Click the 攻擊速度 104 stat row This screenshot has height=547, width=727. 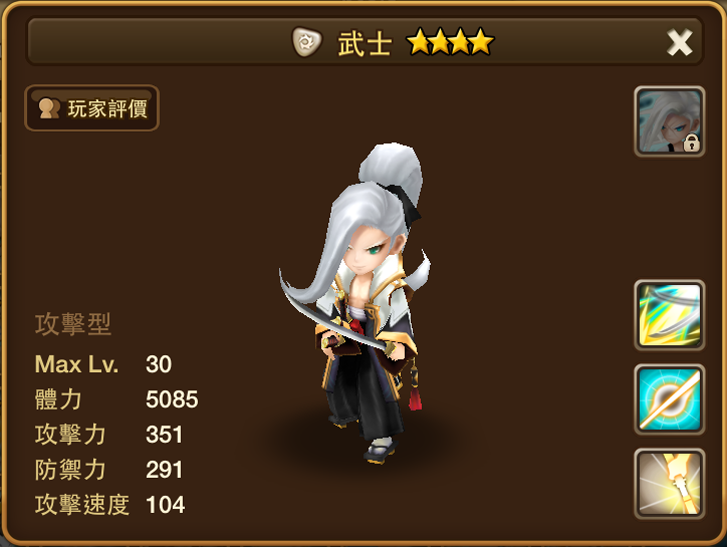pyautogui.click(x=110, y=505)
